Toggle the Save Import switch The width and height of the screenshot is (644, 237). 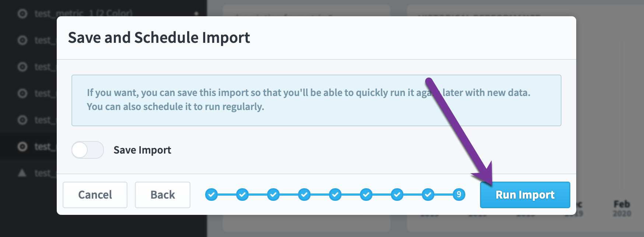coord(88,150)
